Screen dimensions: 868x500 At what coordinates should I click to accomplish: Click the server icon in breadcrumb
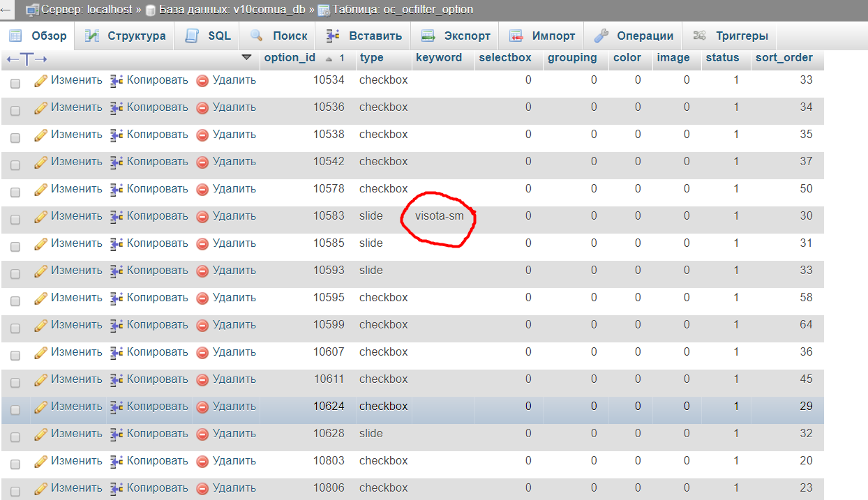click(x=32, y=10)
